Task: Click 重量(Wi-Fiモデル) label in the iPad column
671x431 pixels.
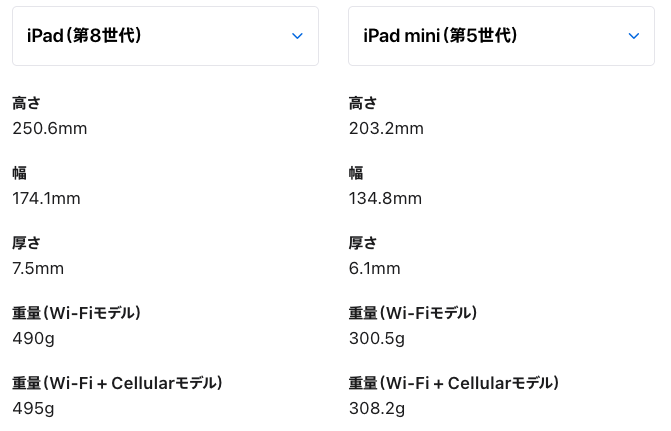Action: tap(76, 313)
